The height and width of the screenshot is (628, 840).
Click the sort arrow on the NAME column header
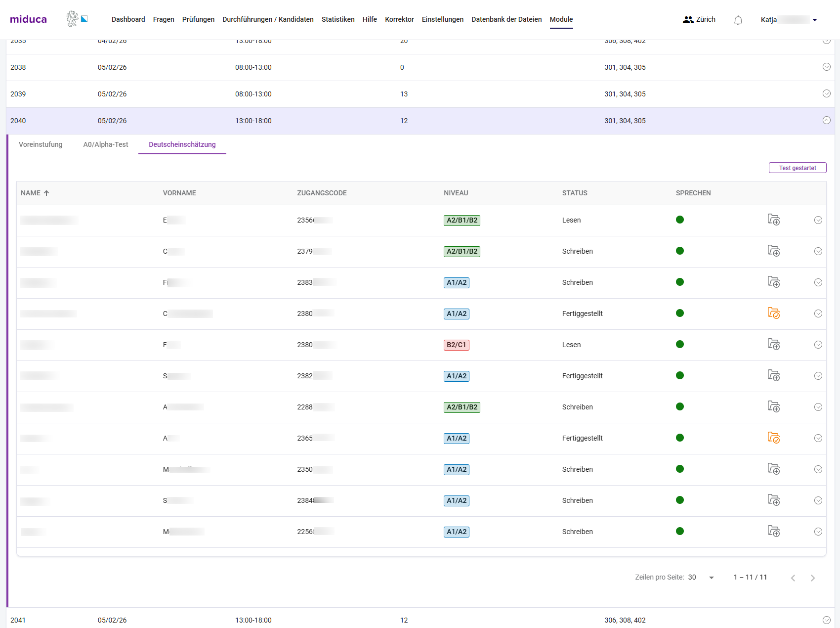pos(46,193)
